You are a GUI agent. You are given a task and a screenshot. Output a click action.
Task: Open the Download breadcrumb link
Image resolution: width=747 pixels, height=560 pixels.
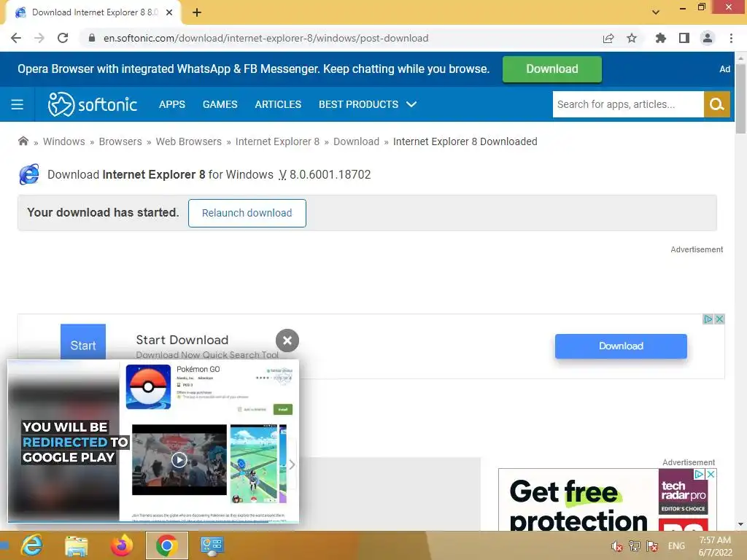point(356,141)
